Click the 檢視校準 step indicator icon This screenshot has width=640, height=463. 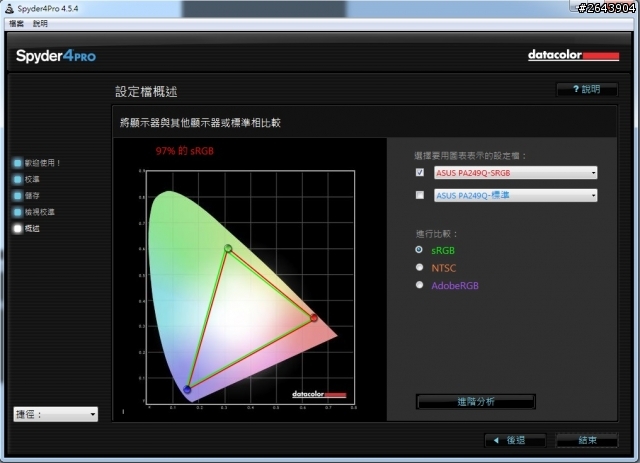pos(18,212)
